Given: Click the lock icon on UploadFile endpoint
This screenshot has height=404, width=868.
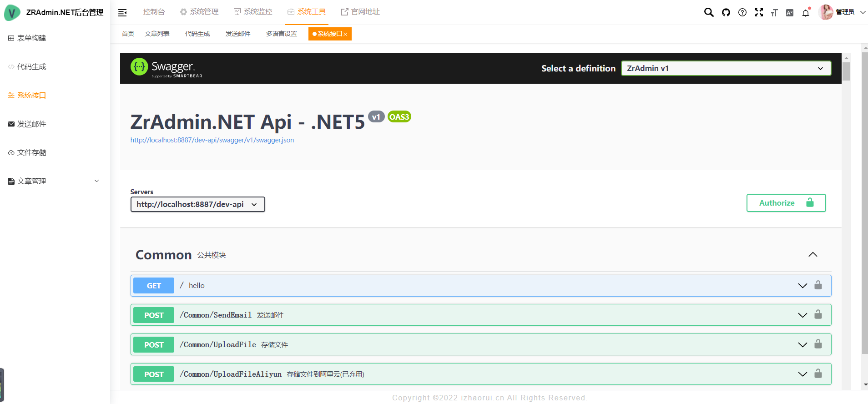Looking at the screenshot, I should (818, 344).
